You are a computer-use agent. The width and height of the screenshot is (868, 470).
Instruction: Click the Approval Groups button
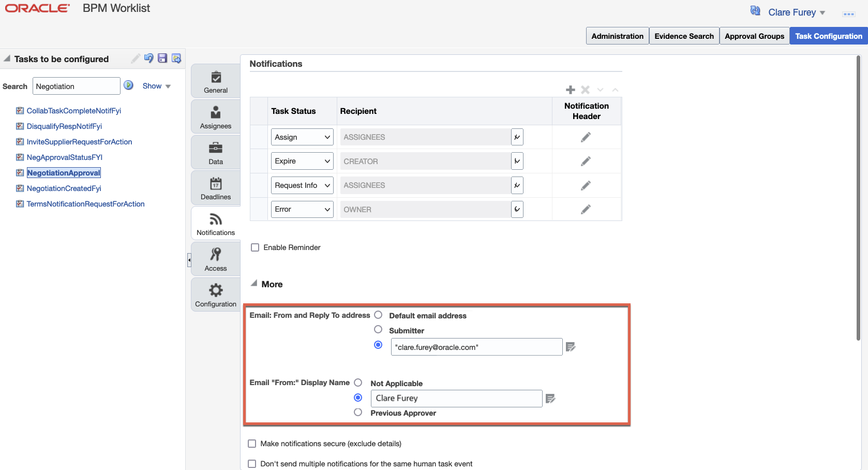point(754,36)
